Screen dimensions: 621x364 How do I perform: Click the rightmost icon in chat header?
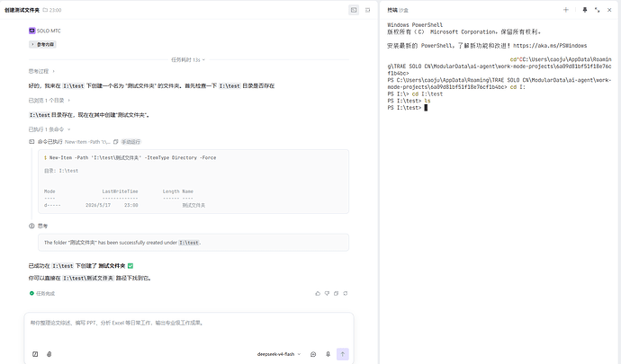pos(367,10)
